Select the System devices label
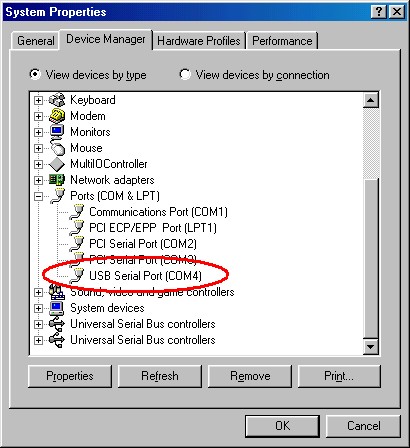410x448 pixels. point(107,308)
